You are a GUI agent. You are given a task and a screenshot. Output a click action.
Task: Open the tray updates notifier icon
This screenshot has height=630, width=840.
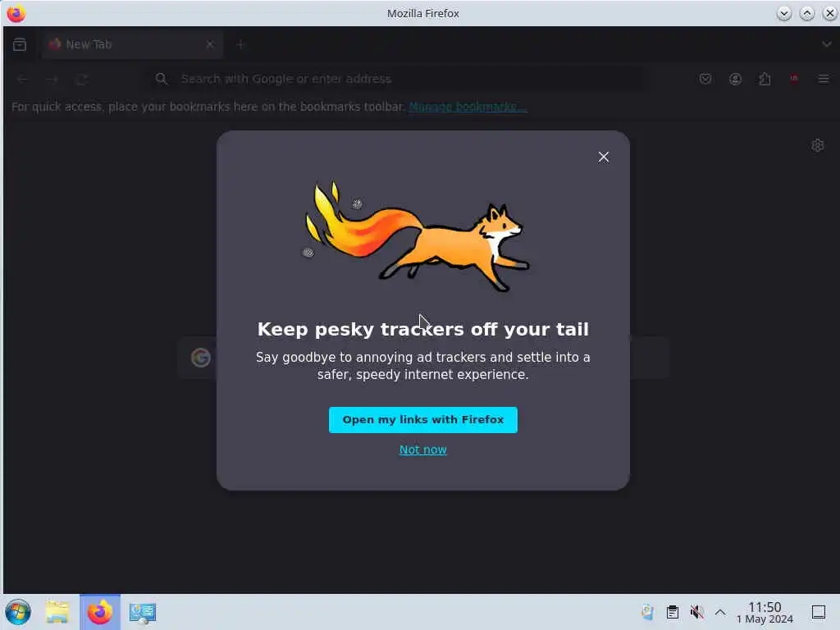(x=647, y=612)
